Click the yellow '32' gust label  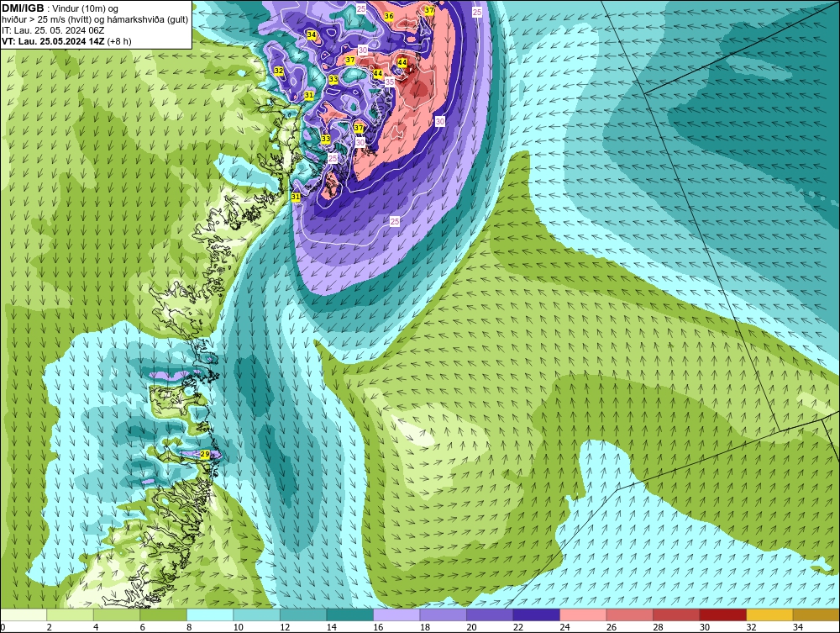(x=279, y=71)
